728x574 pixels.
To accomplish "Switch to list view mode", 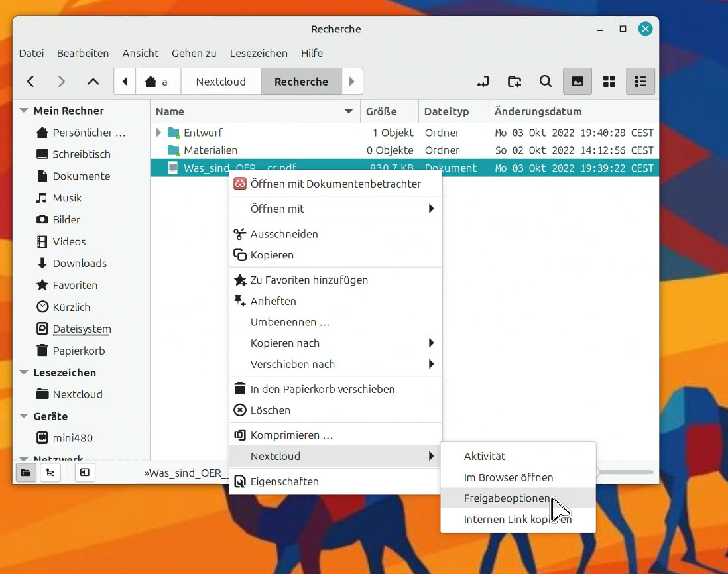I will (x=640, y=82).
